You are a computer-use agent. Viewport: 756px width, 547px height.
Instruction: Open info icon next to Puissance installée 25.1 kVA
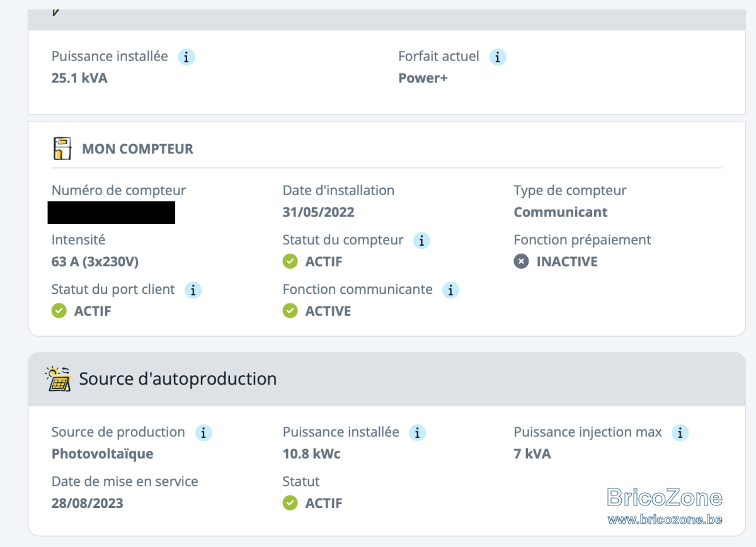186,57
